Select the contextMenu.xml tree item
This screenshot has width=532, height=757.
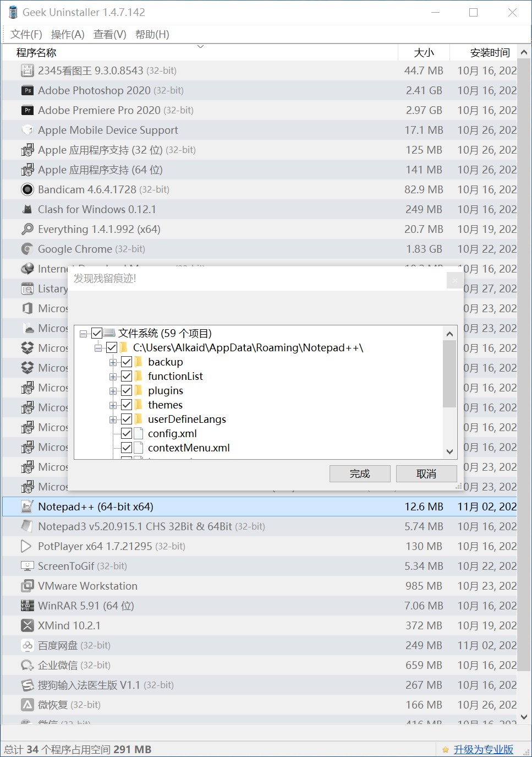pos(189,448)
